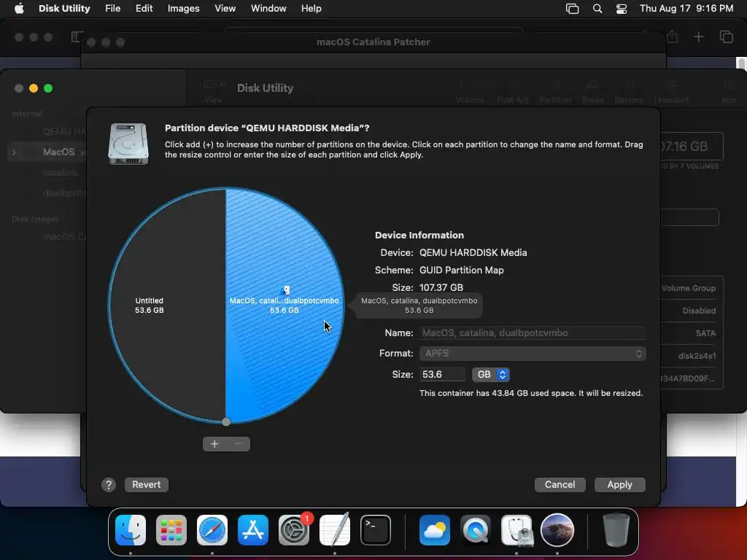Screen dimensions: 747x560
Task: Click the partition Size input field
Action: [x=442, y=375]
